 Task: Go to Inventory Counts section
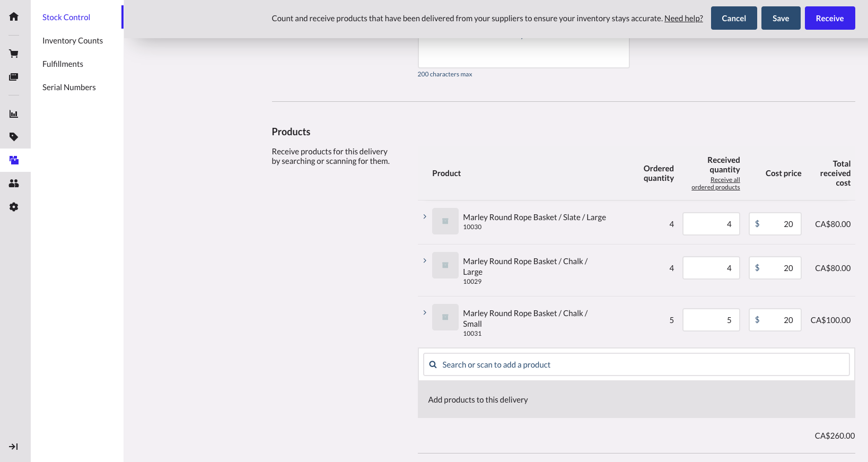(x=73, y=41)
